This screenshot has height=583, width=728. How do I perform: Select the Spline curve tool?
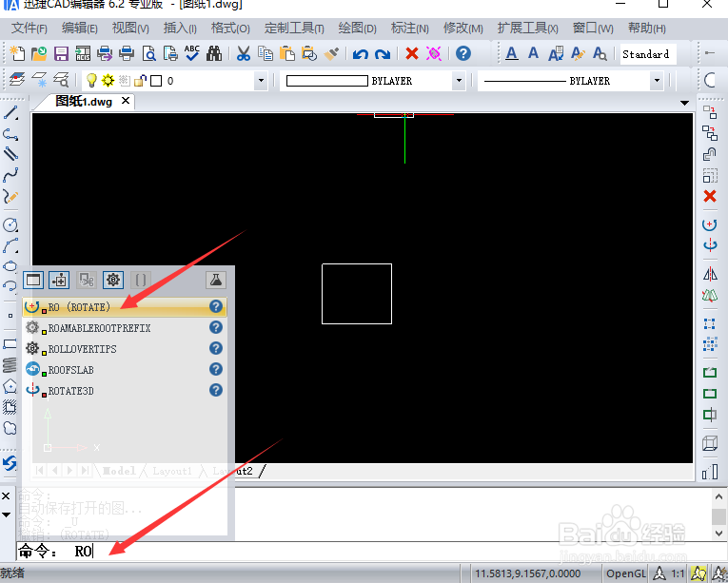tap(10, 175)
